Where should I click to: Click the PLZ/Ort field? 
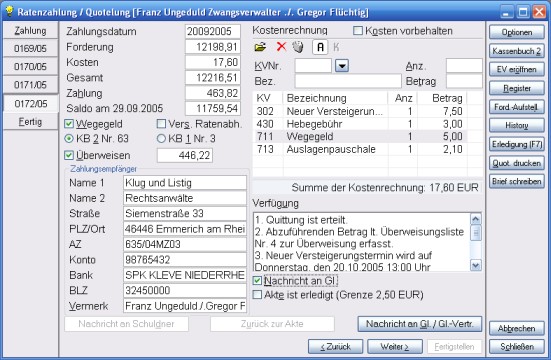tap(185, 229)
